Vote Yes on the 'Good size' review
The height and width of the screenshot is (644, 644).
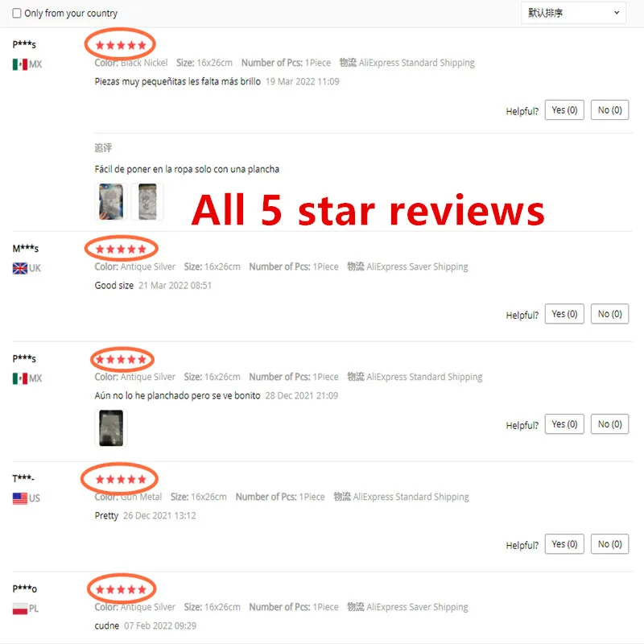coord(564,314)
